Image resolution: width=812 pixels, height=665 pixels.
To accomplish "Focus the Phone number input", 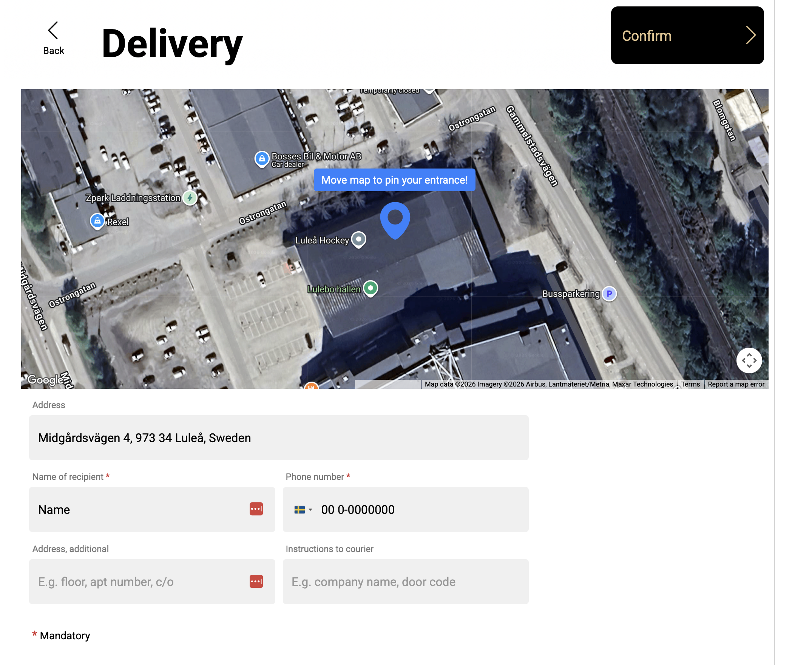I will (x=405, y=509).
